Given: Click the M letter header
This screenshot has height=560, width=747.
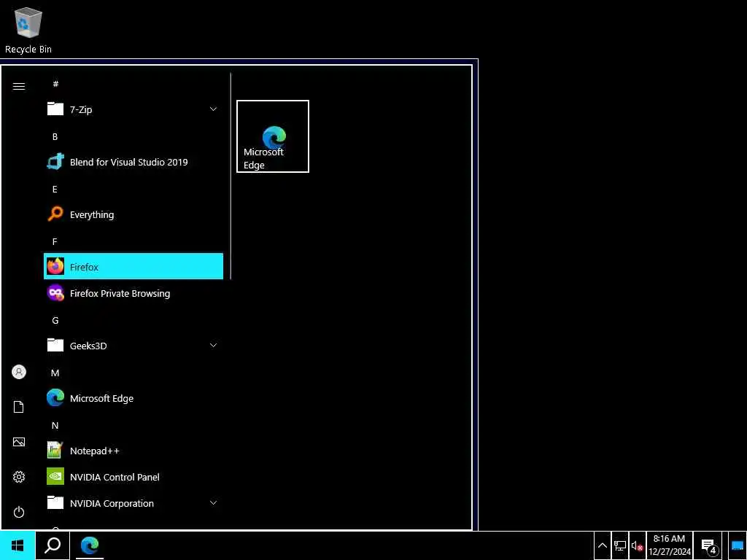Looking at the screenshot, I should (x=55, y=373).
